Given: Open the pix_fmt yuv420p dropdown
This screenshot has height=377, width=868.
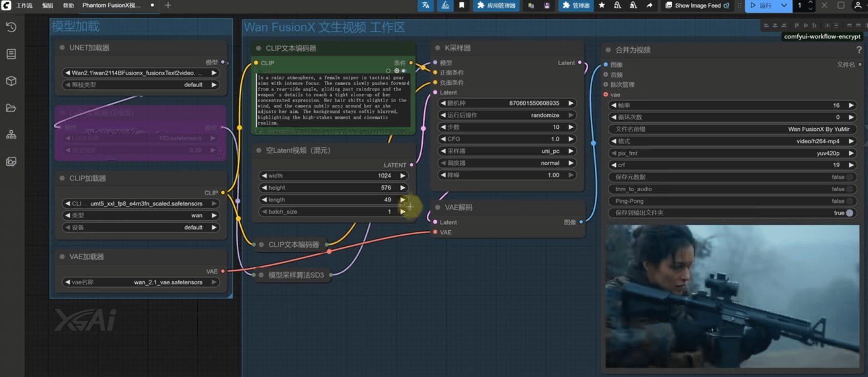Looking at the screenshot, I should click(732, 153).
